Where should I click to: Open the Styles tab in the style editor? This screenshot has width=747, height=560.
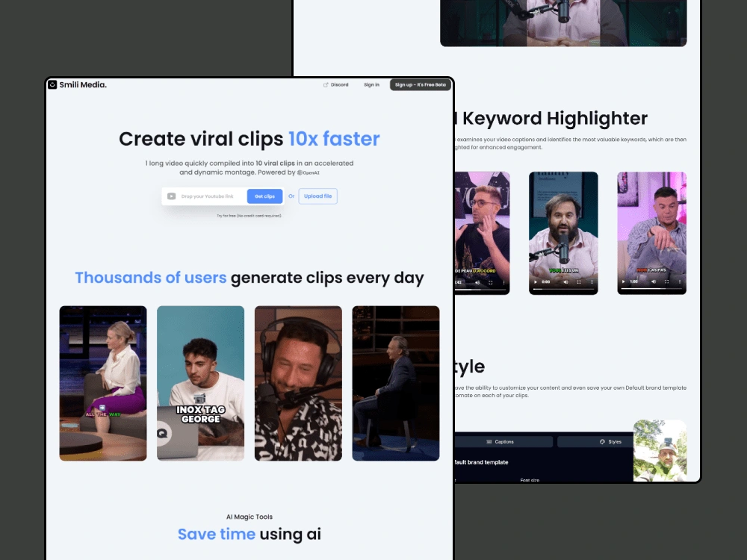click(x=595, y=442)
